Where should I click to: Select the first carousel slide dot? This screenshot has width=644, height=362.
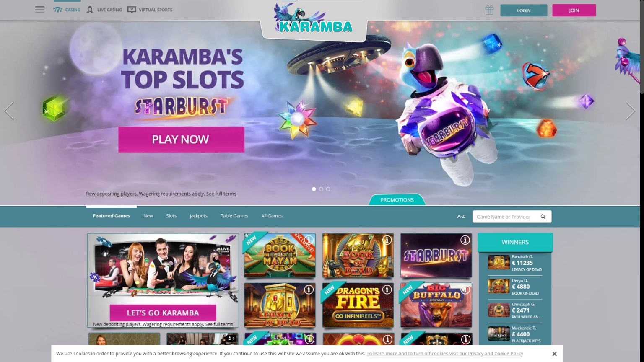pyautogui.click(x=314, y=189)
